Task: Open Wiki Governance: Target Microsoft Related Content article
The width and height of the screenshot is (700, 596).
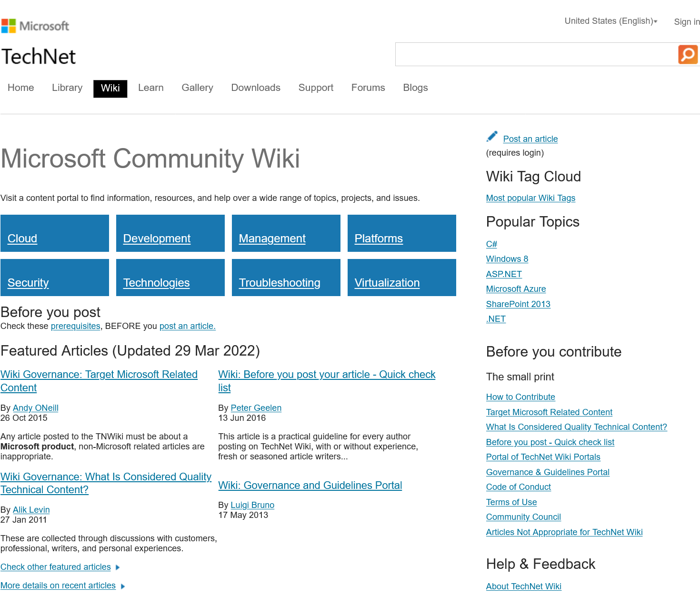Action: point(99,381)
